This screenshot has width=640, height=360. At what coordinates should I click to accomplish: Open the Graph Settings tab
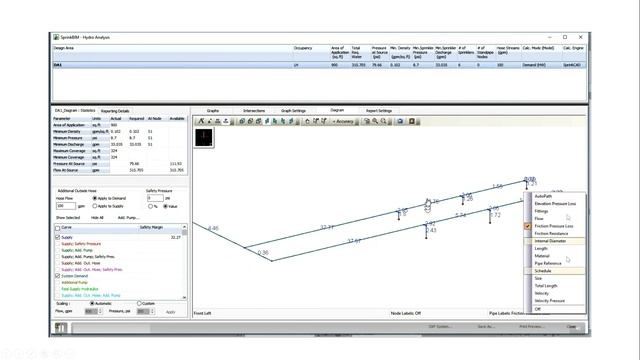[293, 111]
